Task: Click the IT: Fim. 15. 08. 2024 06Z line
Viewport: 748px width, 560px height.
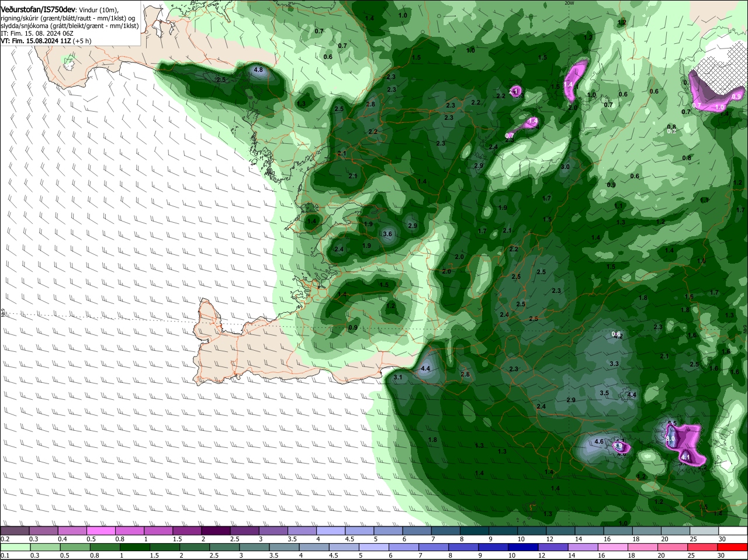Action: (x=36, y=33)
